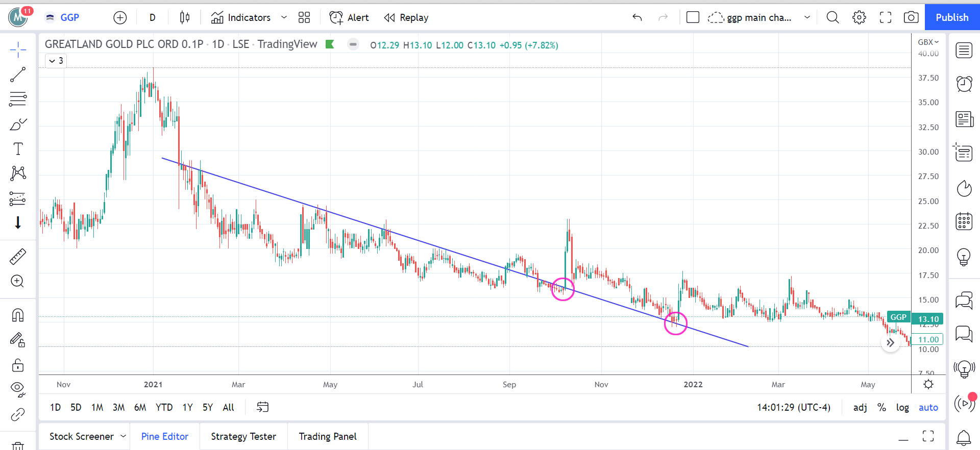Screen dimensions: 980x450
Task: Open quick search magnifier
Action: 832,18
